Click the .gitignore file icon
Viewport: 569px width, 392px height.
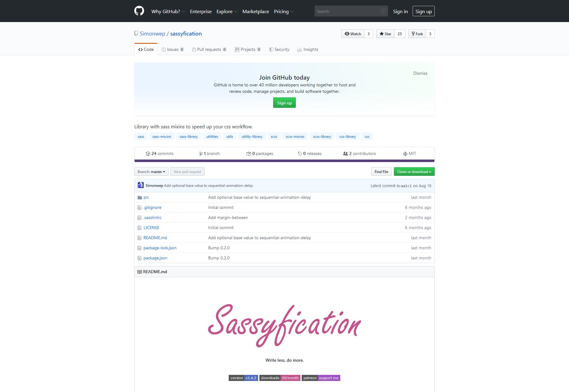[x=139, y=207]
